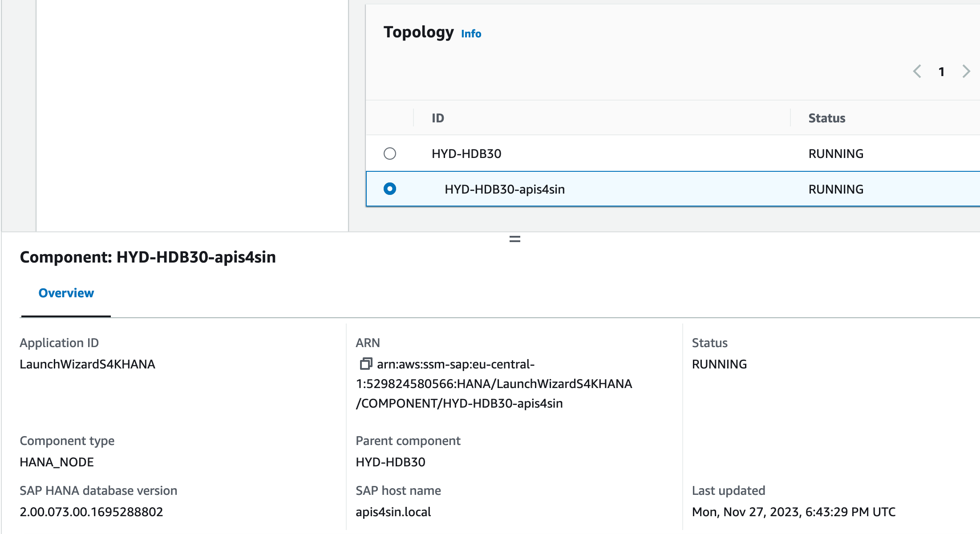This screenshot has width=980, height=534.
Task: Open the Topology Info link
Action: 471,34
